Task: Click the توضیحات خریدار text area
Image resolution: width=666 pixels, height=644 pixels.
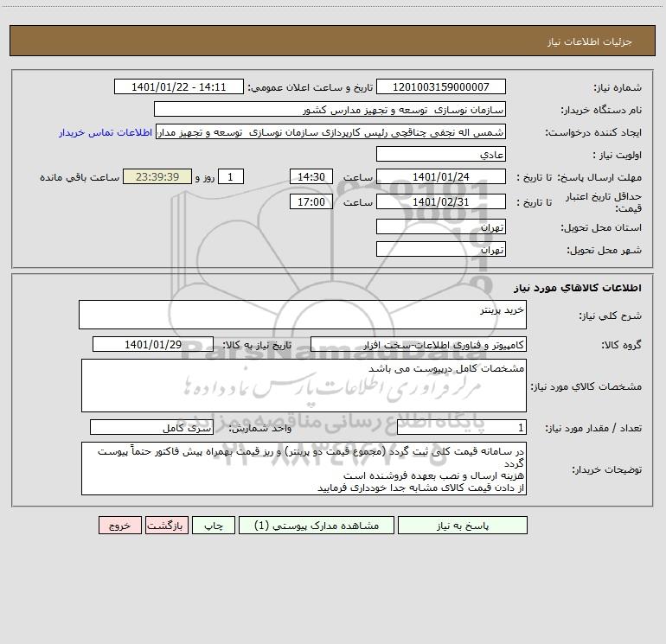Action: (x=304, y=469)
